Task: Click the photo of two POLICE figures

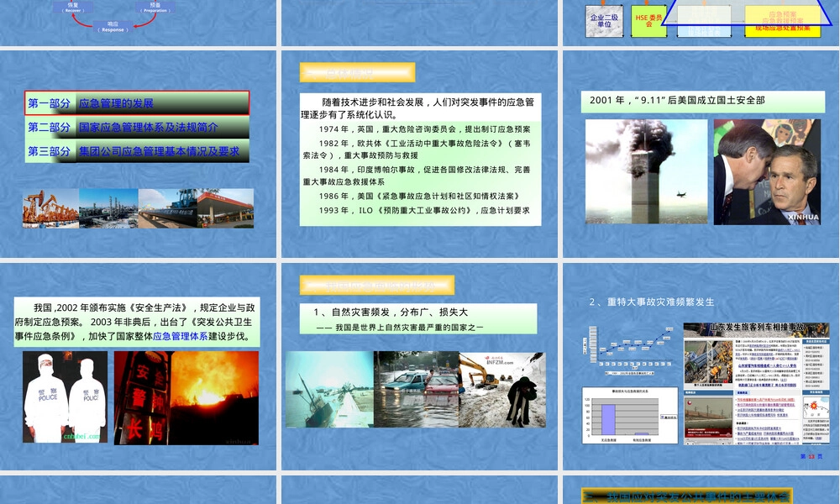Action: (65, 396)
